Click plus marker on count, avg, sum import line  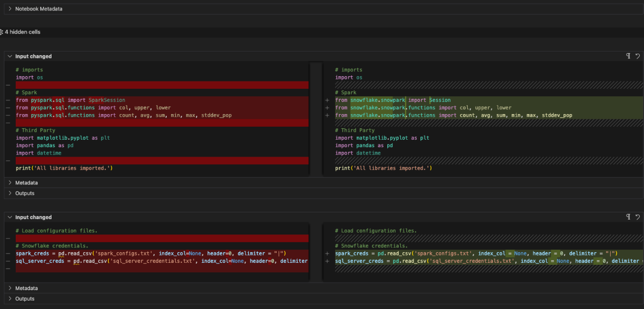pyautogui.click(x=327, y=116)
